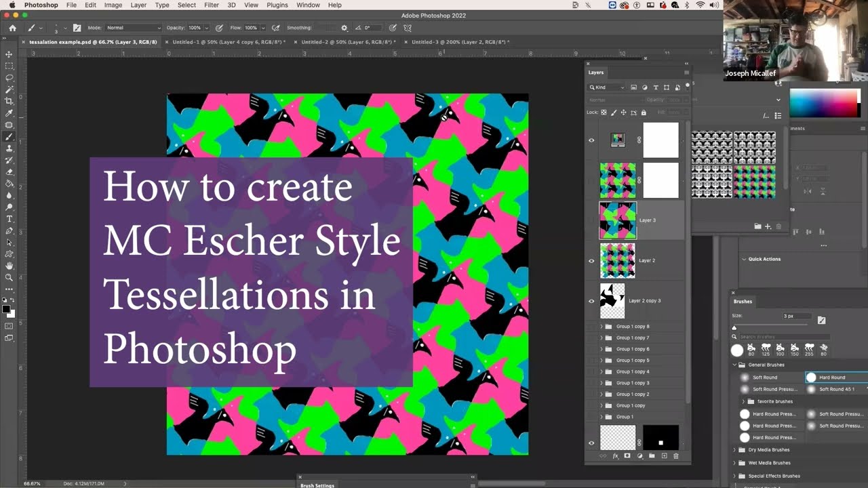Go to Home screen icon
Image resolution: width=868 pixels, height=488 pixels.
tap(12, 28)
